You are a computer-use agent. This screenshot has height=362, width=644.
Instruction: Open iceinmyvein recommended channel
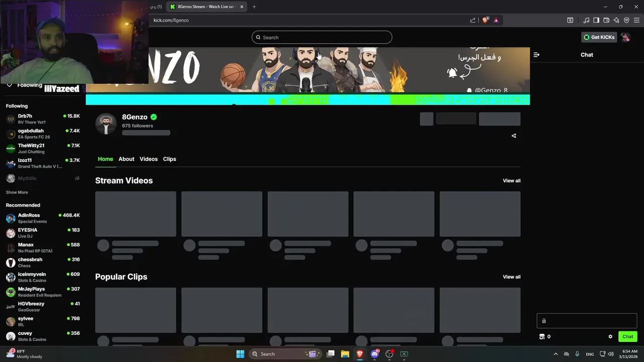coord(43,277)
